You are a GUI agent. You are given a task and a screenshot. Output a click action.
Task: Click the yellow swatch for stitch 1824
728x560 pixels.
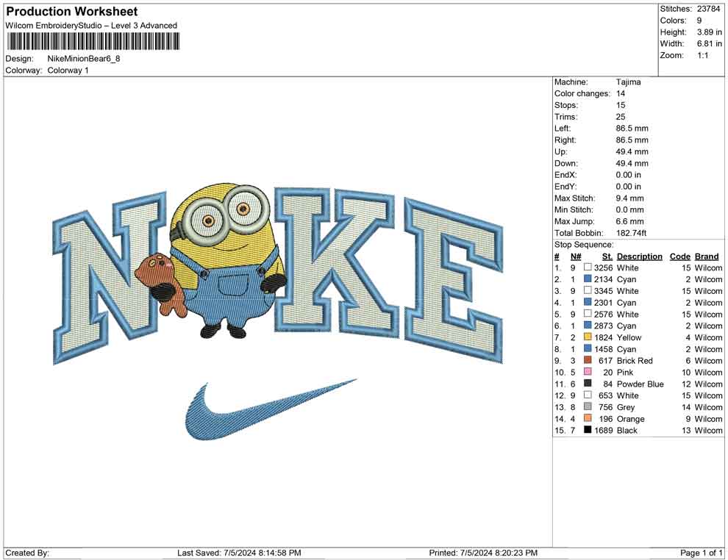click(588, 337)
